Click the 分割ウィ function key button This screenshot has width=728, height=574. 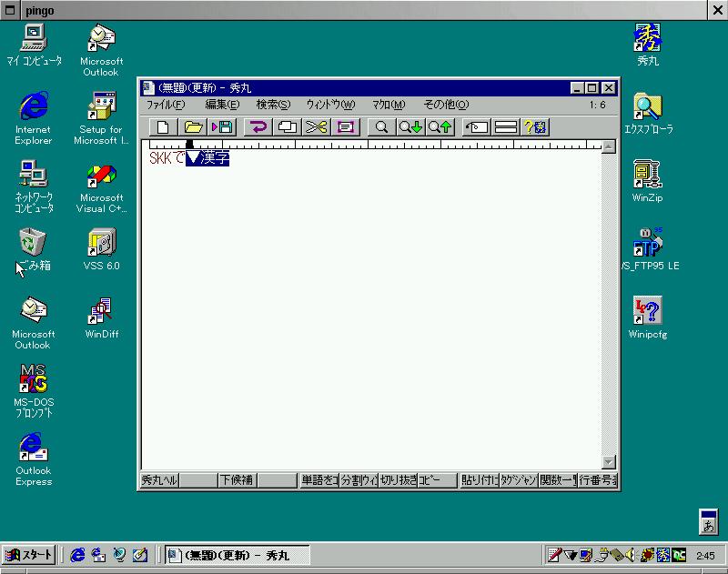tap(359, 479)
